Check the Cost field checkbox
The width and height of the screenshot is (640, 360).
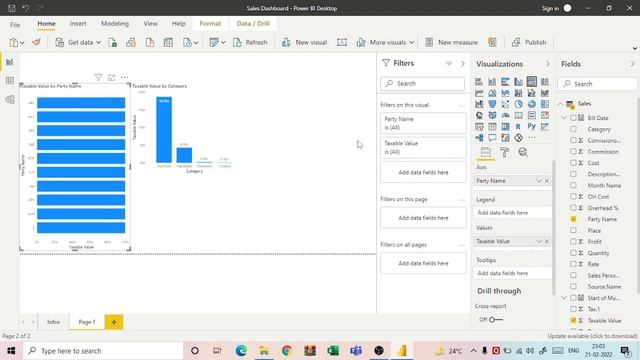point(573,163)
